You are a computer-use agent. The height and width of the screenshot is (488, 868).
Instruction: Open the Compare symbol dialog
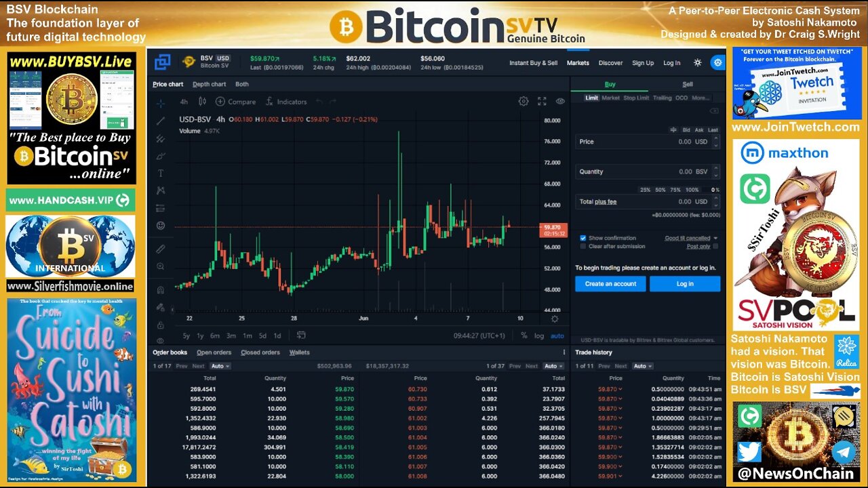coord(235,102)
